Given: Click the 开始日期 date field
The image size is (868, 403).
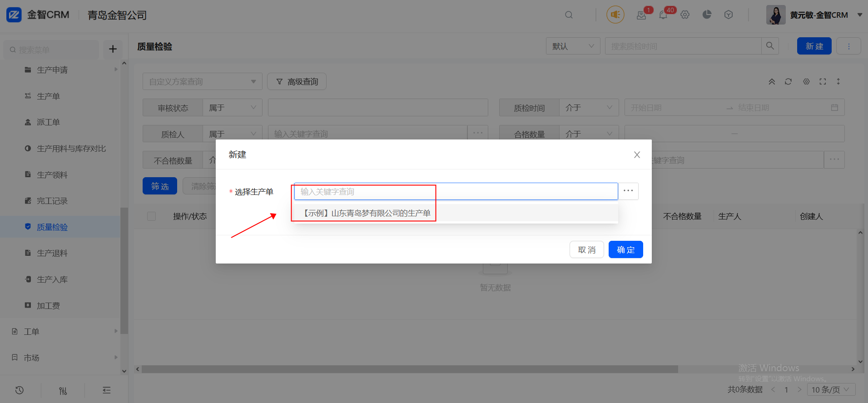Looking at the screenshot, I should 674,108.
